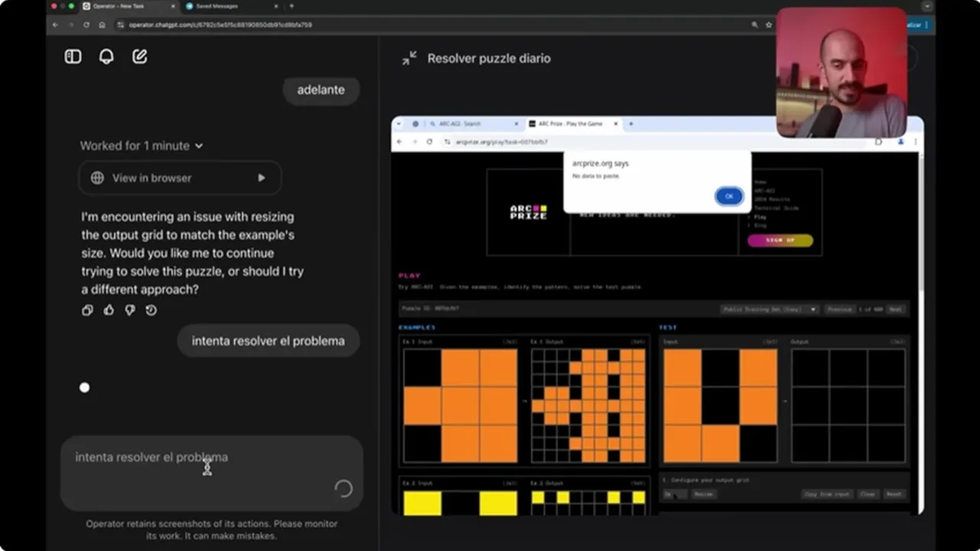
Task: Close the Operator - New Task tab
Action: [172, 6]
